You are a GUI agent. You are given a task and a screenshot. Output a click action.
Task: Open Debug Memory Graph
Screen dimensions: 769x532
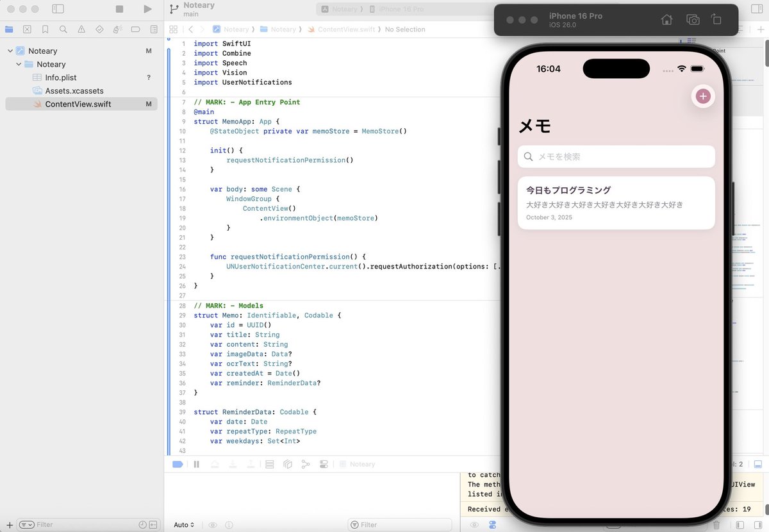click(306, 464)
